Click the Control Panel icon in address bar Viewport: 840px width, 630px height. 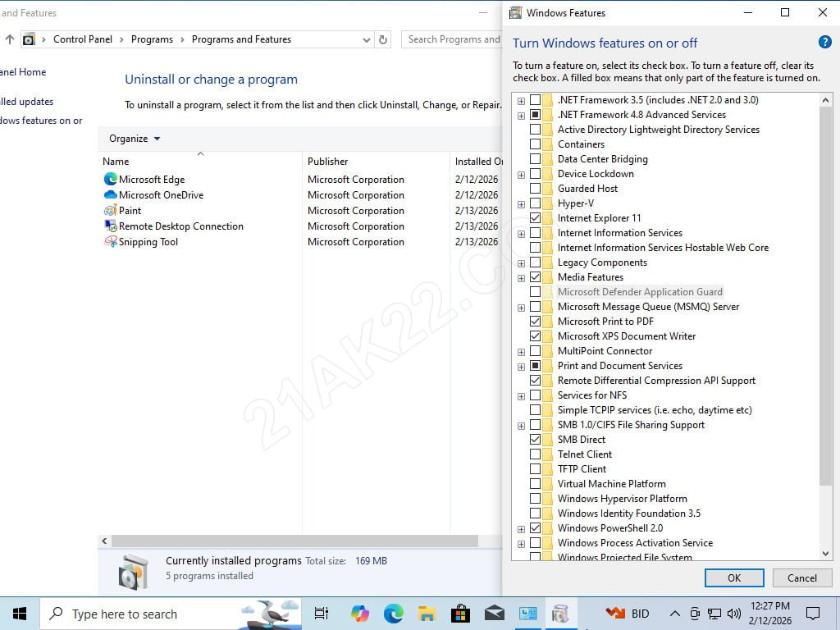coord(29,39)
